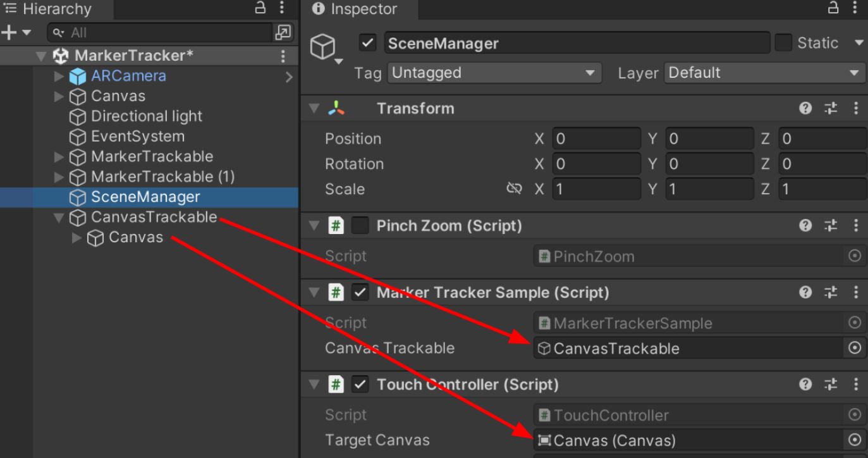Open Touch Controller presets
The width and height of the screenshot is (868, 458).
pyautogui.click(x=832, y=384)
